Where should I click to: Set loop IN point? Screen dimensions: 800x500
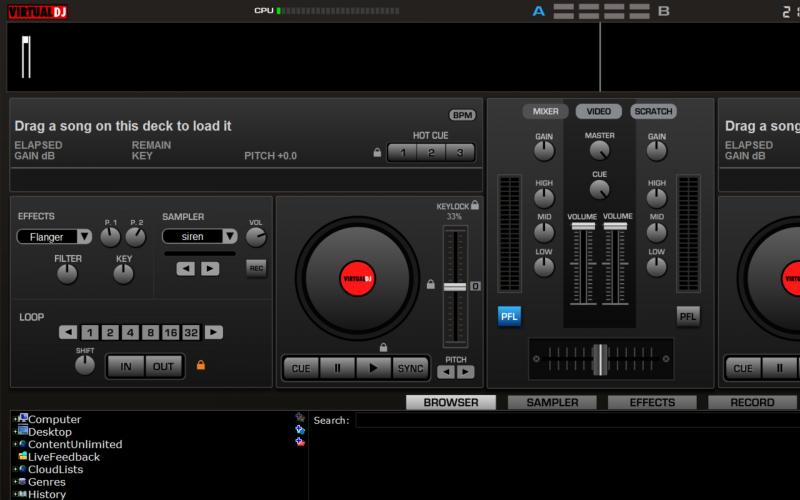pos(126,366)
